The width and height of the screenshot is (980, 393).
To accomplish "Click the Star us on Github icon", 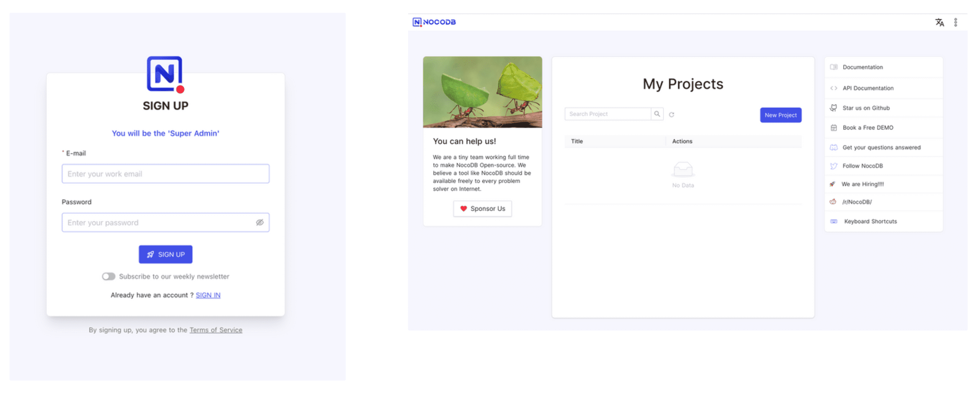I will point(833,108).
